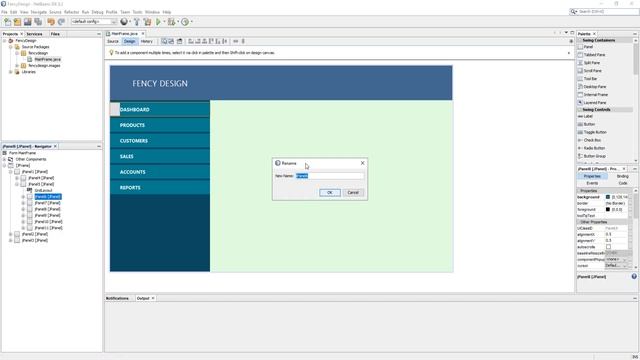Click the Selection Mode icon in the designer toolbar

point(164,41)
